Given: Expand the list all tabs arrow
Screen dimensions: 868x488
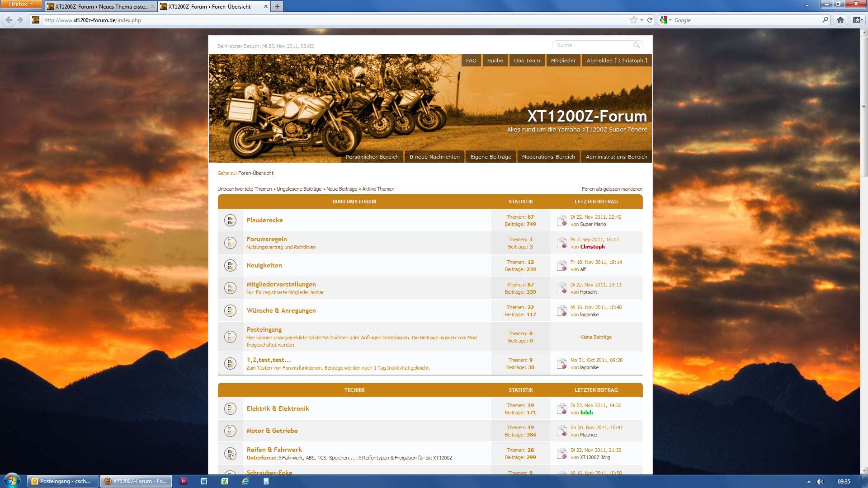Looking at the screenshot, I should [807, 6].
